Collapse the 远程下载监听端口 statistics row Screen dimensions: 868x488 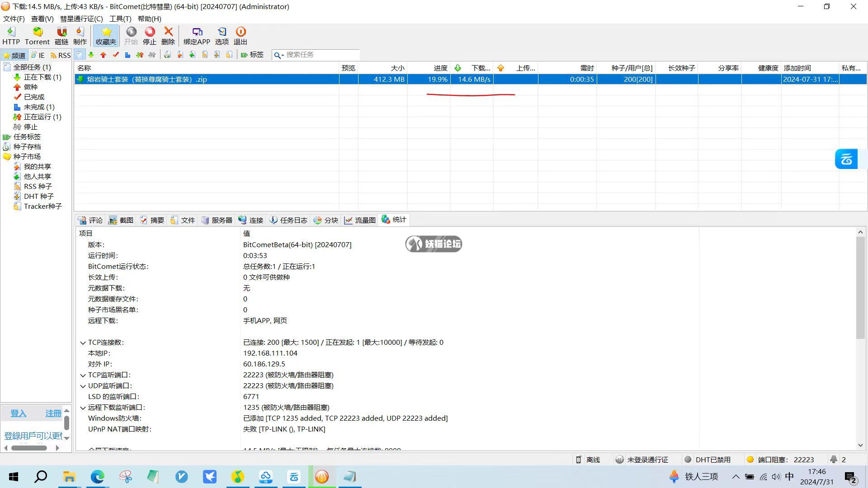pyautogui.click(x=83, y=408)
